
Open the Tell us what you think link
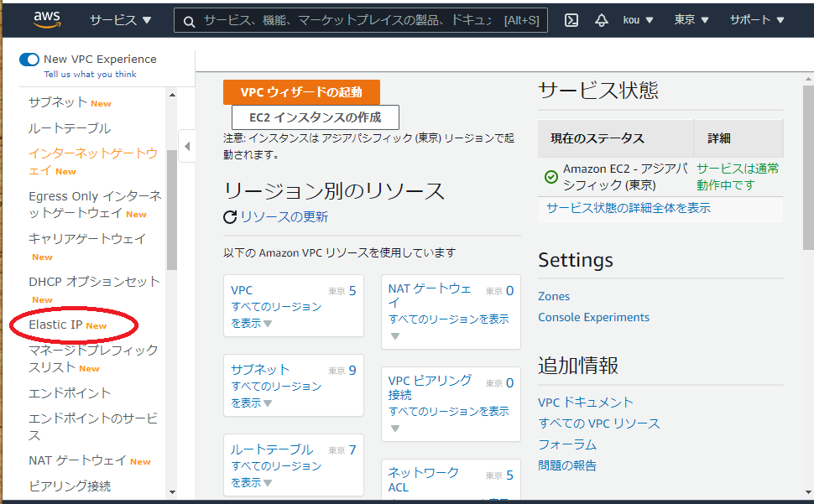[x=91, y=74]
